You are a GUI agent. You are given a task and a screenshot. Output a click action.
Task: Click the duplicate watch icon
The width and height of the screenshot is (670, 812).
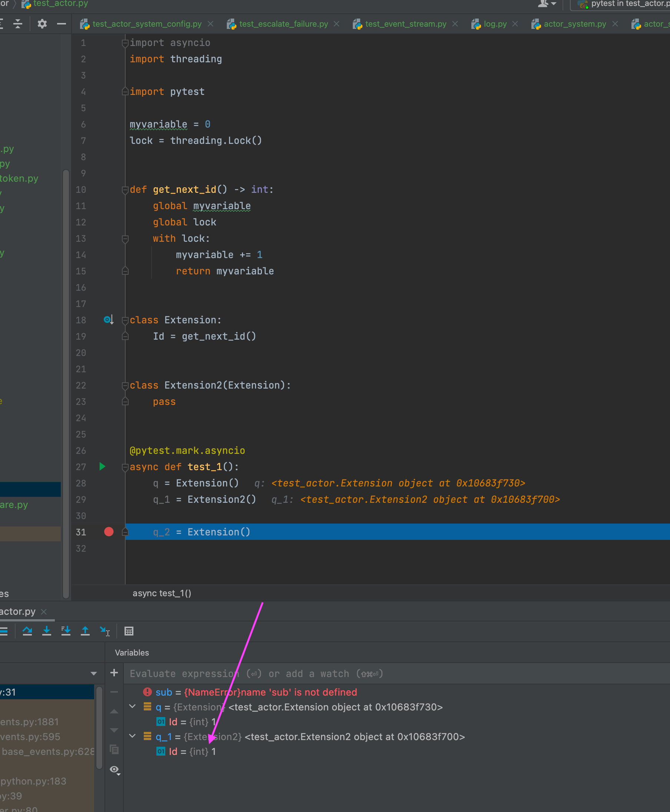tap(114, 749)
